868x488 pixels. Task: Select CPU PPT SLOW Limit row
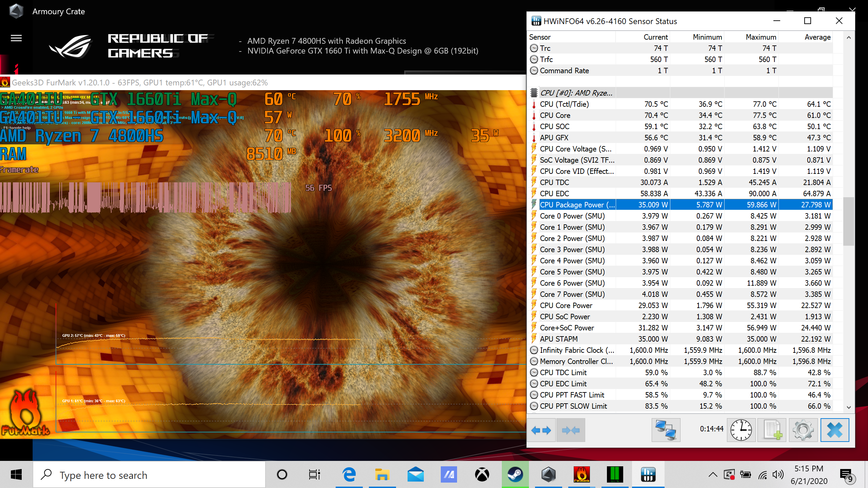tap(680, 406)
